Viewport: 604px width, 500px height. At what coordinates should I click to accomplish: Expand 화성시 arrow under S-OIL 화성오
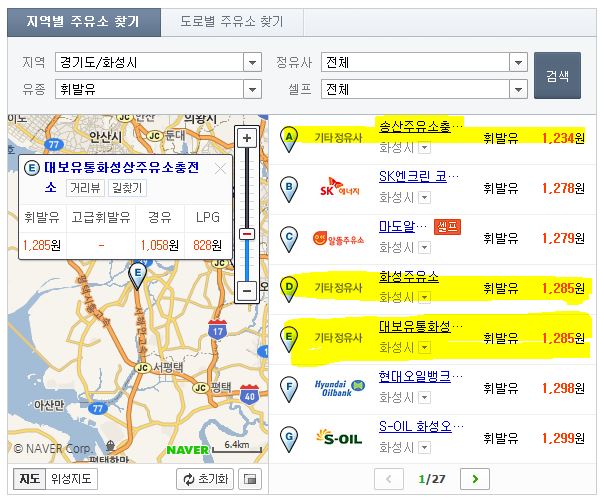click(424, 447)
